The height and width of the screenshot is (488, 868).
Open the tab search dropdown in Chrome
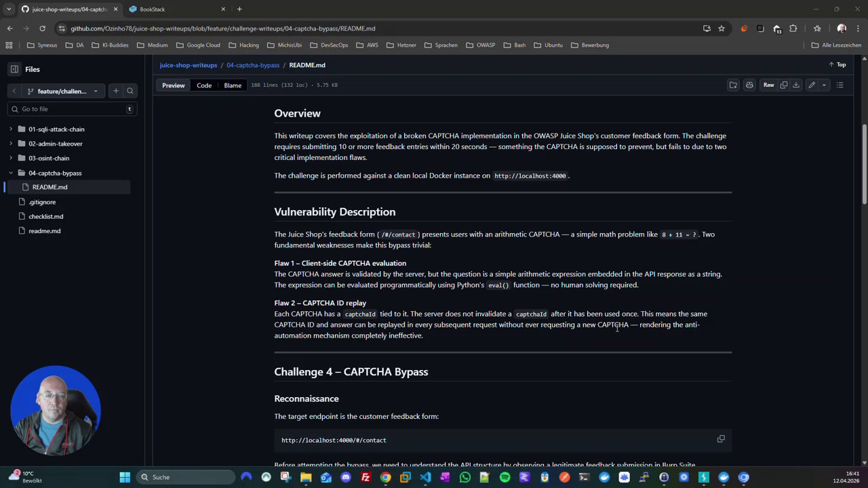coord(9,9)
